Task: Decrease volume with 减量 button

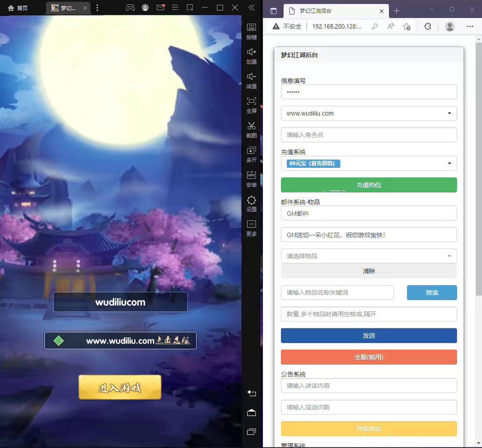Action: click(x=252, y=80)
